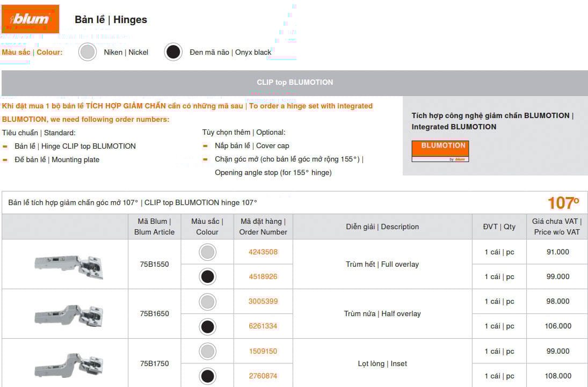Screen dimensions: 588x387
Task: Open order number 1509150
Action: click(x=263, y=352)
